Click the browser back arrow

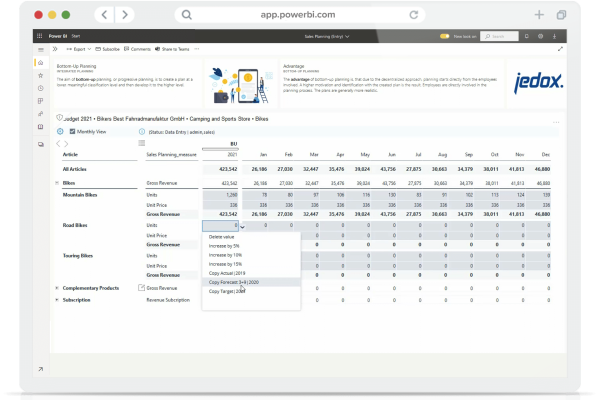click(104, 15)
